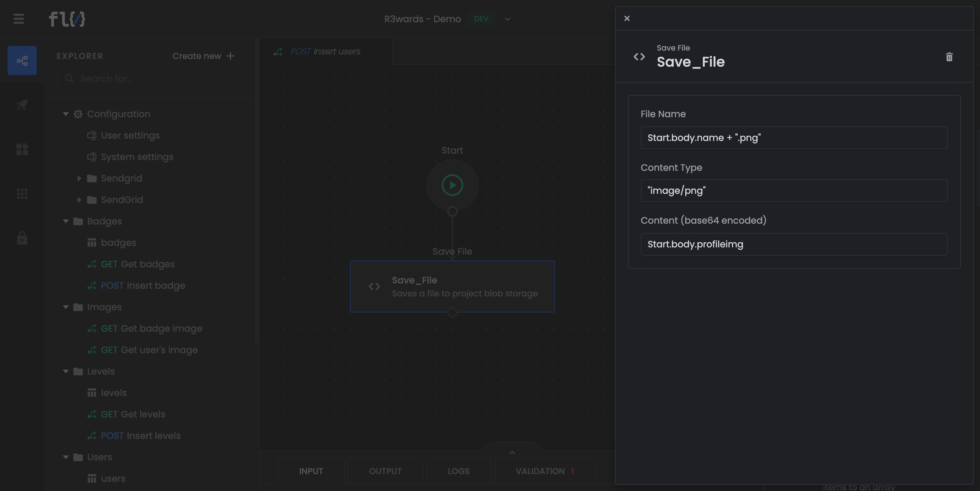Click the Create new button
The height and width of the screenshot is (491, 980).
pyautogui.click(x=204, y=56)
